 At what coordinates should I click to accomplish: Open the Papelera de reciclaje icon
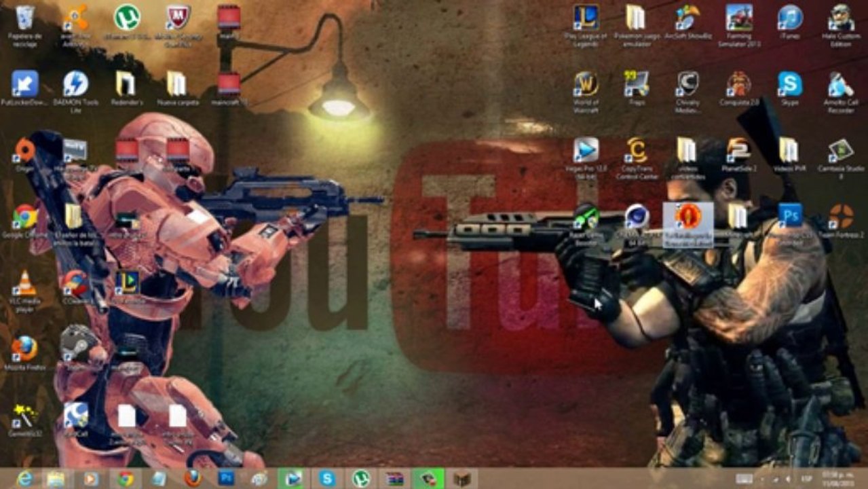(x=25, y=24)
